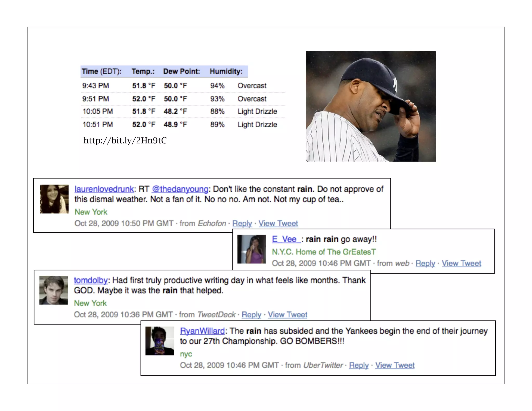View Tweet from RyanWillard via UberTwitter
The width and height of the screenshot is (532, 411).
coord(395,365)
